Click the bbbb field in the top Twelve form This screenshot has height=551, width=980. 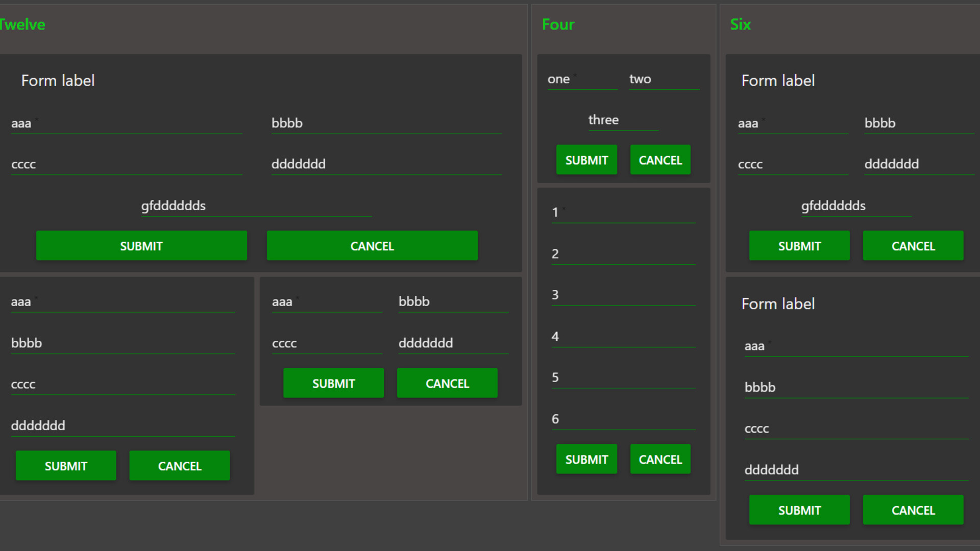386,123
